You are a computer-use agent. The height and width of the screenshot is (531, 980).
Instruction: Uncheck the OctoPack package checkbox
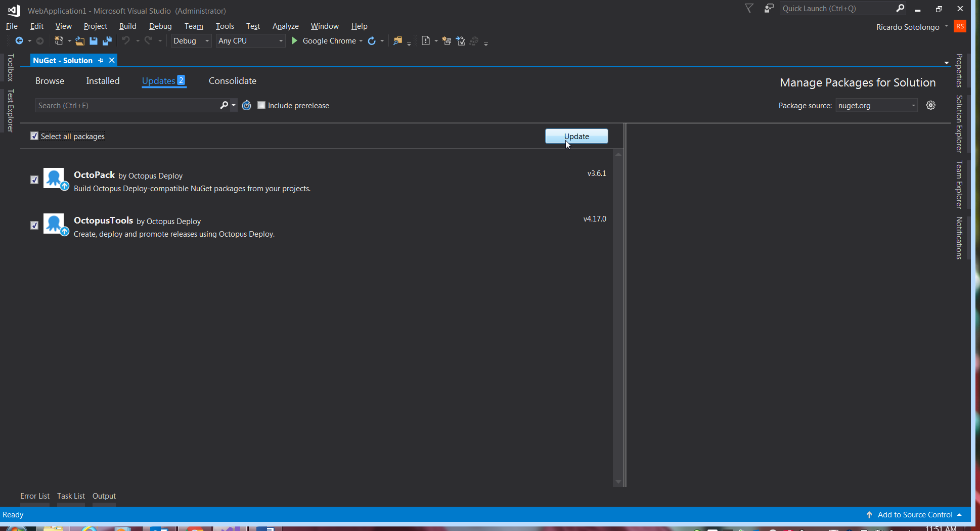point(34,180)
